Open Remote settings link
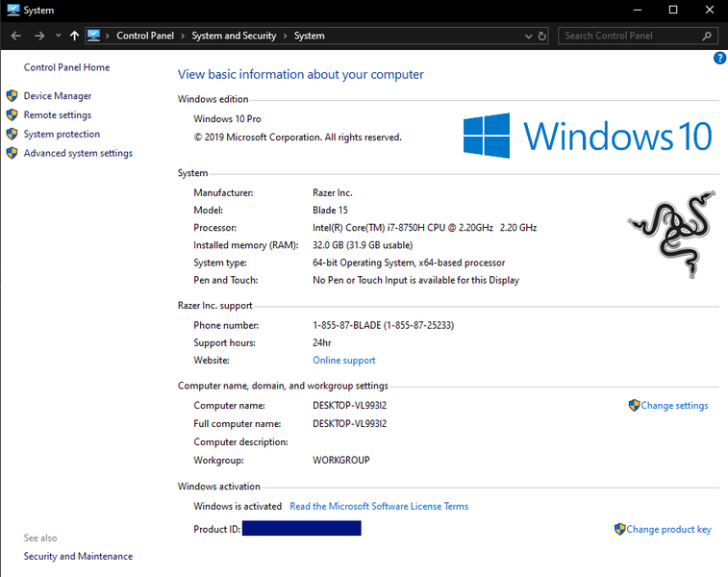Viewport: 728px width, 577px height. click(x=58, y=114)
